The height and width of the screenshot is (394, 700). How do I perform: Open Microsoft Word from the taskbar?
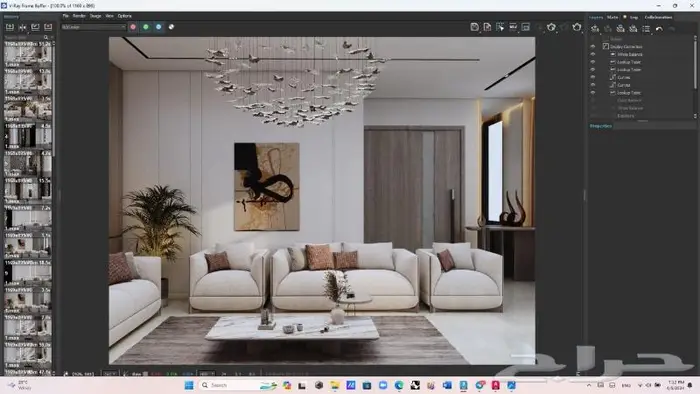coord(447,385)
